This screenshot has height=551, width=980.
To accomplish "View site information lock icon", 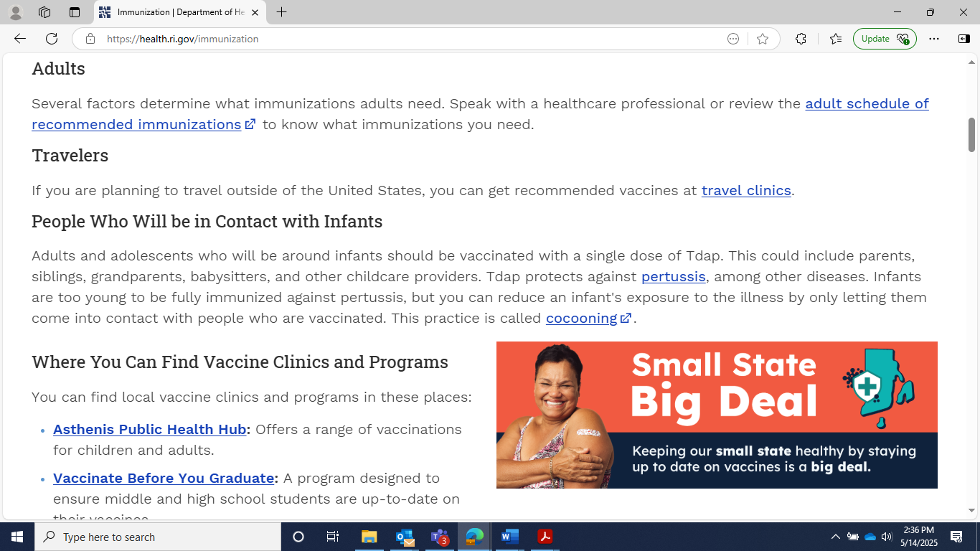I will [90, 39].
